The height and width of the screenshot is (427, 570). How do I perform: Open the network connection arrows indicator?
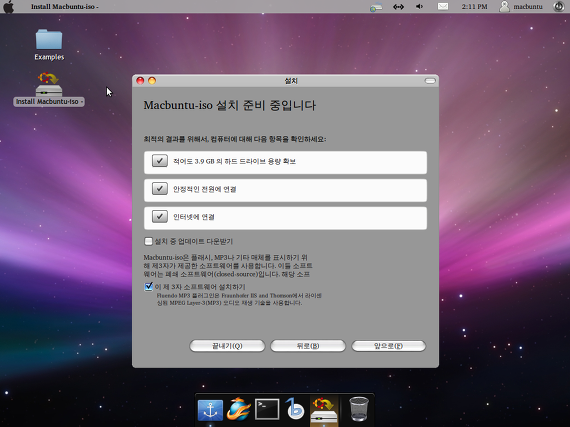[398, 7]
